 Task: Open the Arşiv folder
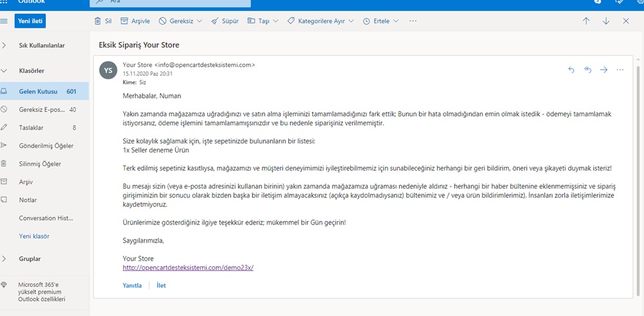(44, 181)
